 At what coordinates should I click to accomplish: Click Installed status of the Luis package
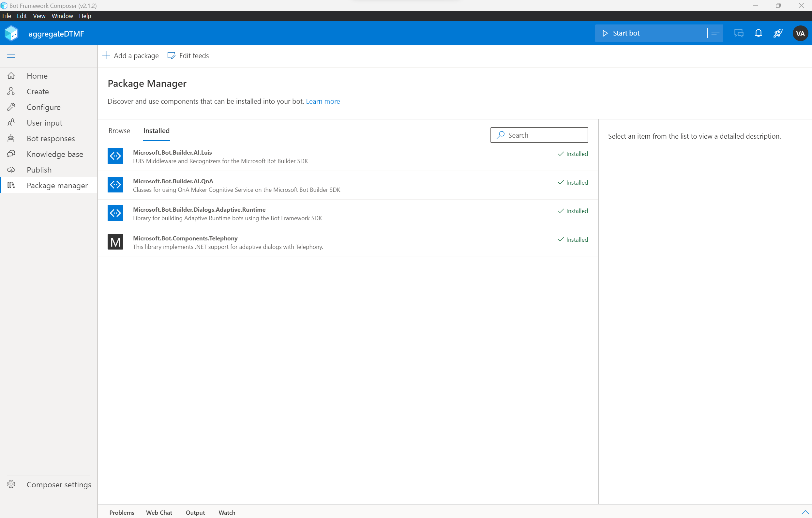[x=573, y=154]
